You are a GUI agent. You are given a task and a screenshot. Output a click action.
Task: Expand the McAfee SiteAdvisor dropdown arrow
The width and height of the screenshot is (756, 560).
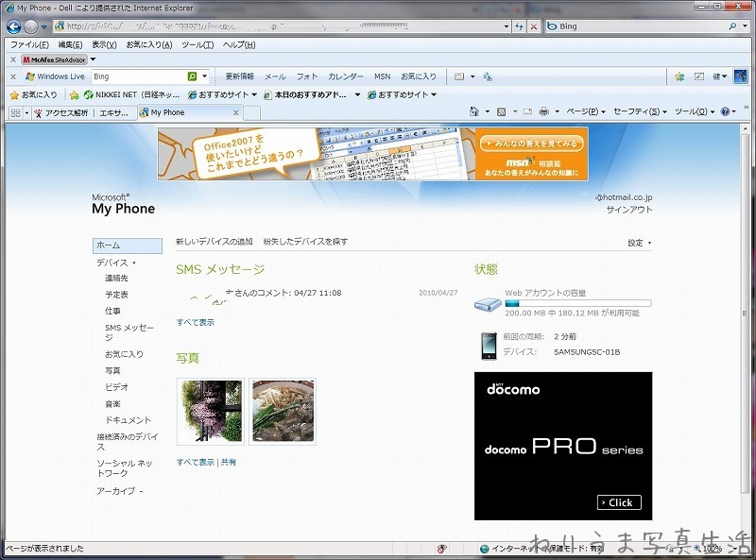(x=93, y=59)
